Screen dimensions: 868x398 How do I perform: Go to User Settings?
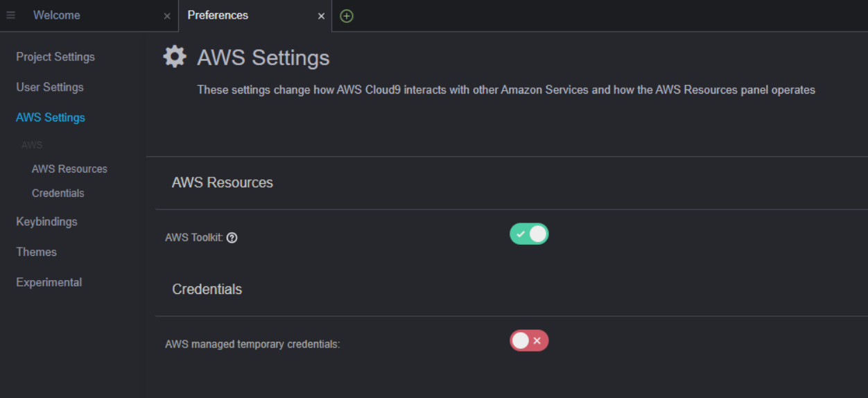(50, 87)
